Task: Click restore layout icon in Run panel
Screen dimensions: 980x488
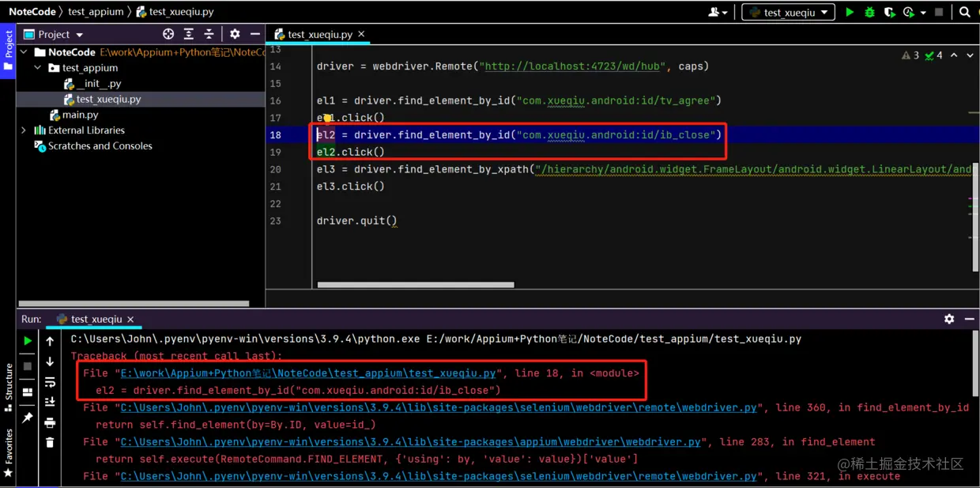Action: tap(28, 392)
